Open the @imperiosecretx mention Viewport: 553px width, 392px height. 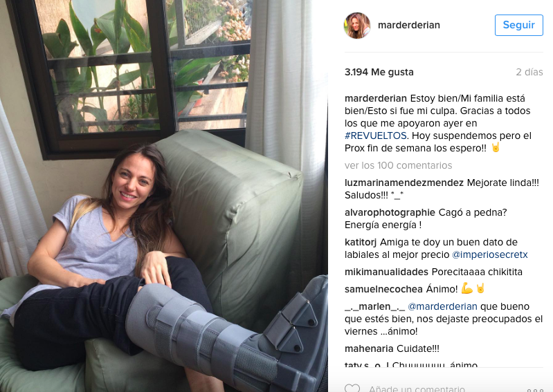coord(489,254)
